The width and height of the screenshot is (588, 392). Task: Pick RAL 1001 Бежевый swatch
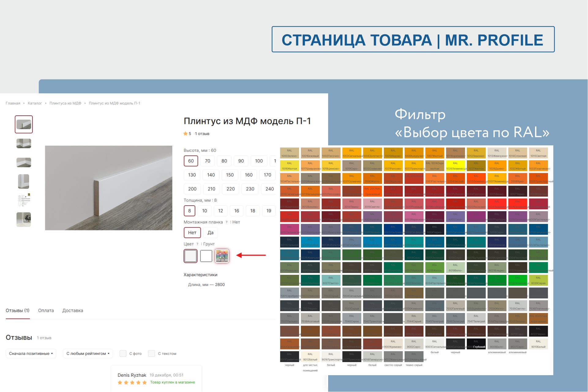click(x=310, y=153)
